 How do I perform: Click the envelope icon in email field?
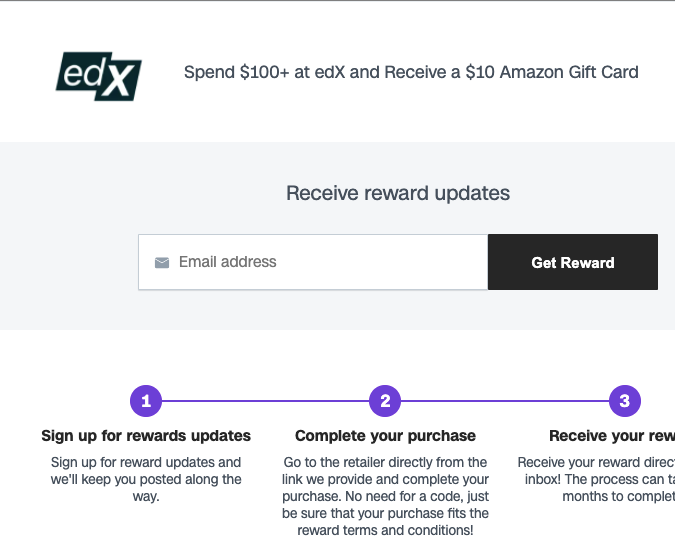[162, 263]
